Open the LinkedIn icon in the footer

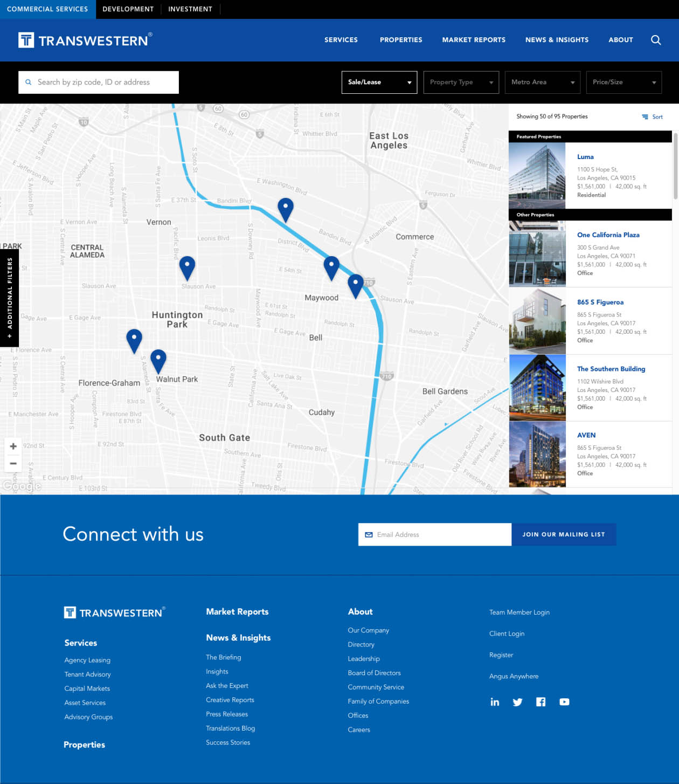tap(495, 702)
